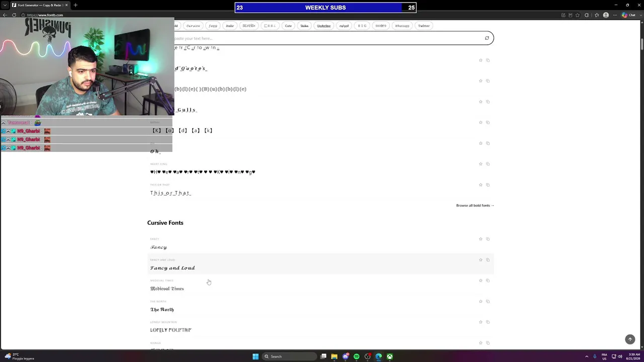Open the taskbar clock and date
644x362 pixels.
tap(633, 356)
